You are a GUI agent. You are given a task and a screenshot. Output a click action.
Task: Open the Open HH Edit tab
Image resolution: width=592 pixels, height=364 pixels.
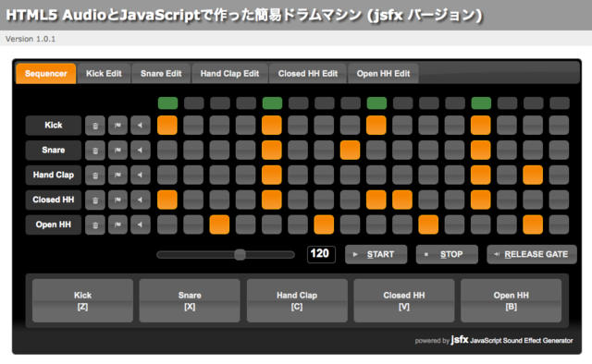coord(383,74)
